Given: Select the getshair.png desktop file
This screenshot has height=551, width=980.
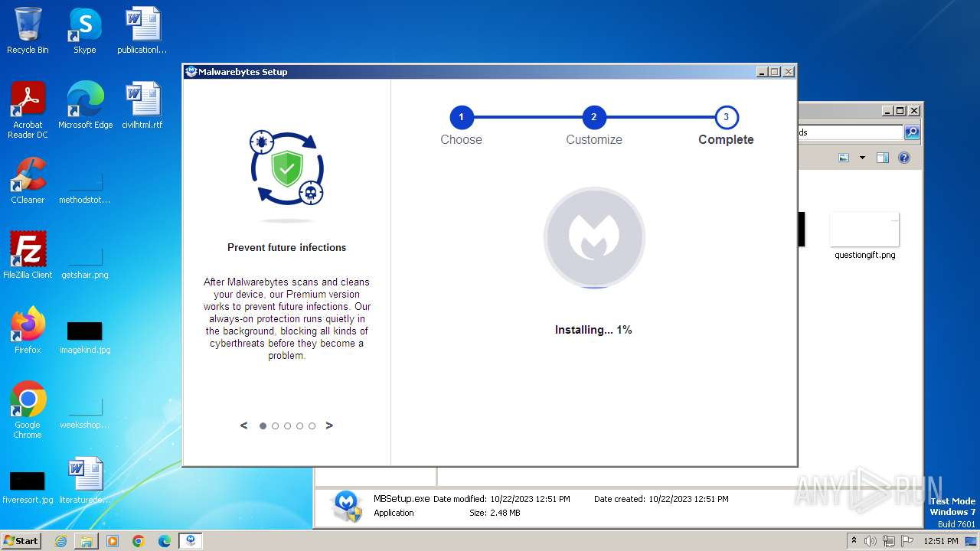Looking at the screenshot, I should point(85,256).
